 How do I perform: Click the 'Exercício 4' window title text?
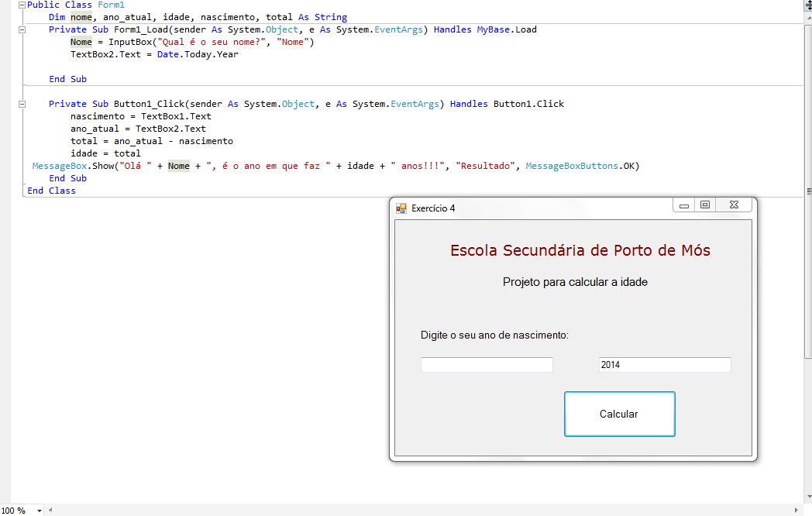coord(433,208)
